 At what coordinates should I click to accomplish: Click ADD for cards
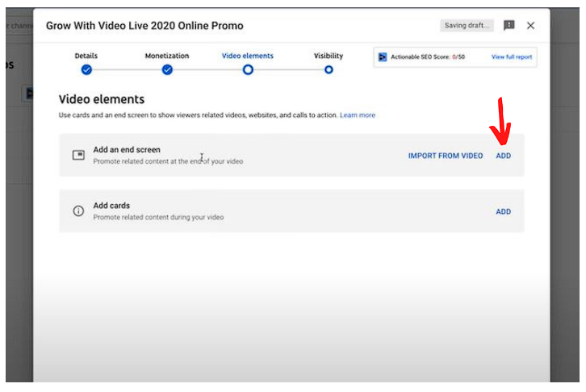[x=503, y=211]
